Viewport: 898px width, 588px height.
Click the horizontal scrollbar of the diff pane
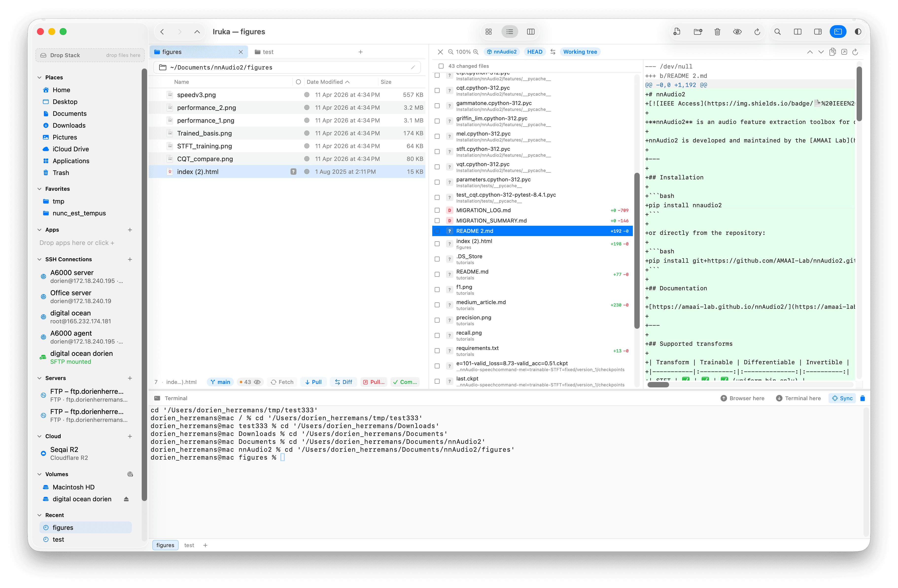coord(658,385)
